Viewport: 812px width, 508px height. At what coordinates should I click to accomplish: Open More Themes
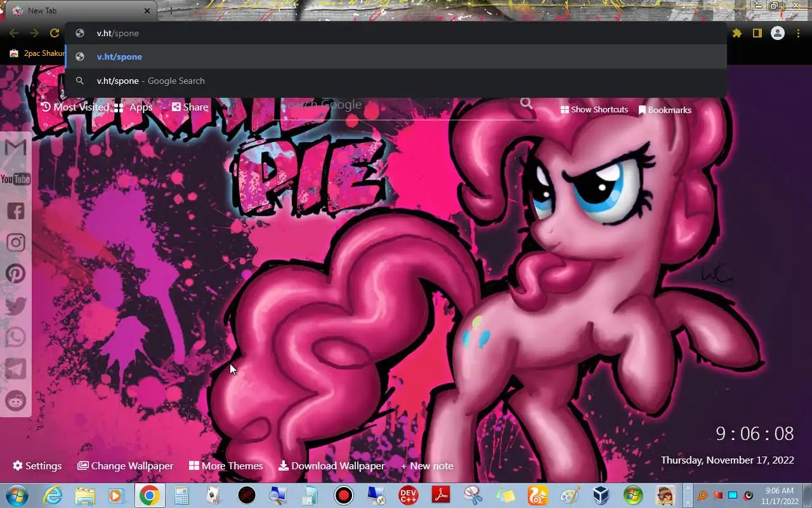[x=226, y=465]
